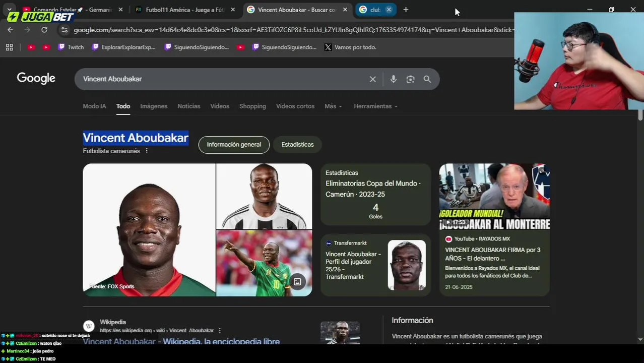Open the YouTube bookmark after first Siguiendo bookmark
This screenshot has width=644, height=363.
click(x=240, y=47)
